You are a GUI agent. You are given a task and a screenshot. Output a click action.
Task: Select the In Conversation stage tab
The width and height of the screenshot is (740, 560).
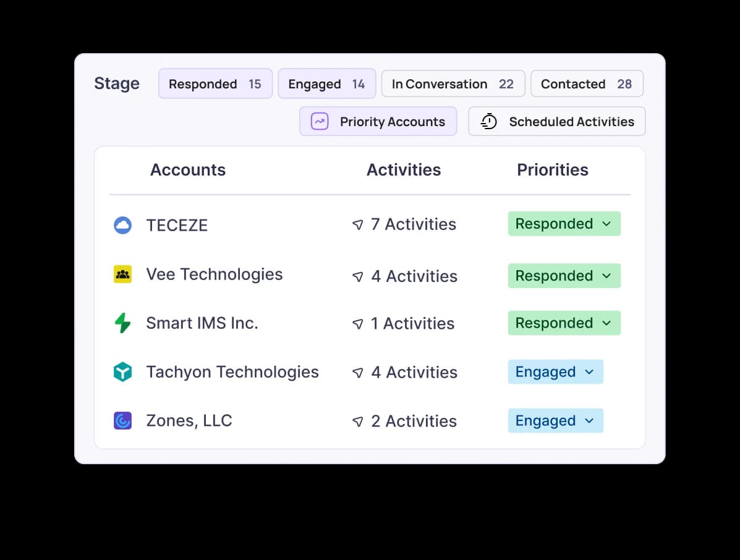click(x=453, y=83)
